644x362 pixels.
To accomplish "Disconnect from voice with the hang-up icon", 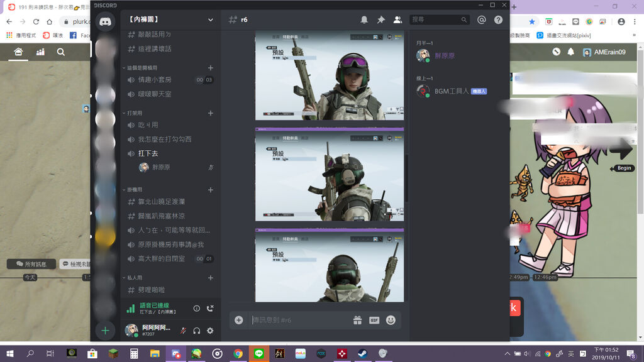I will pyautogui.click(x=210, y=308).
